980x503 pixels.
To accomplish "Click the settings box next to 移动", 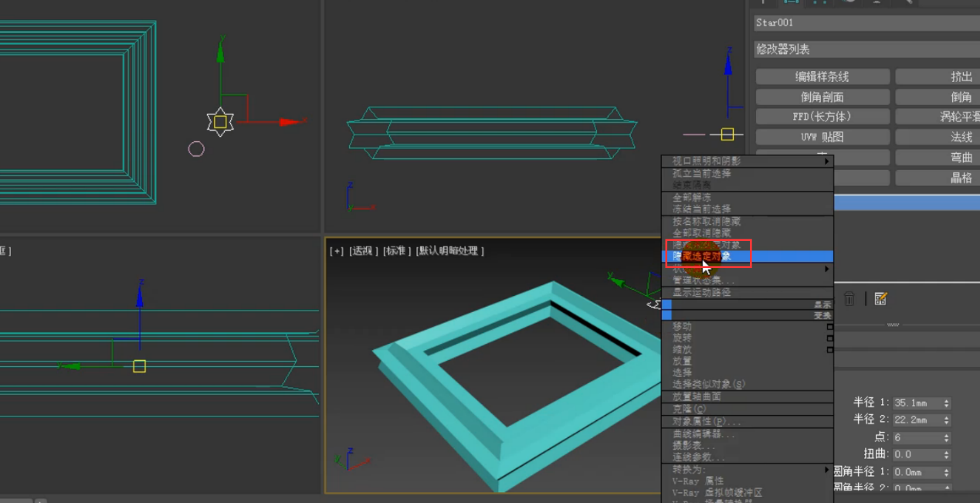I will click(830, 327).
